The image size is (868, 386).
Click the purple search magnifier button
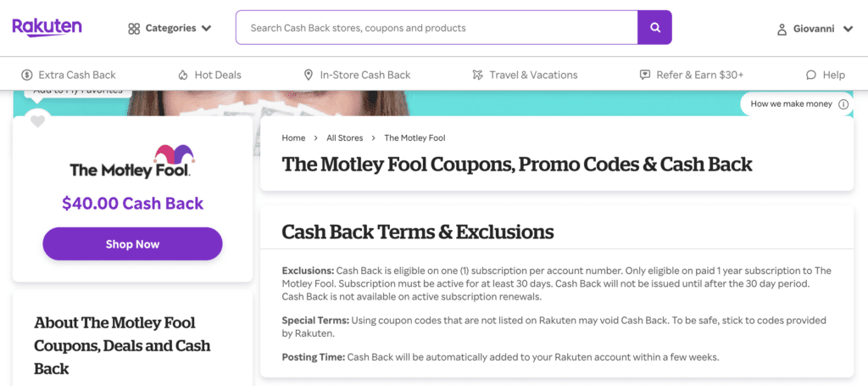[654, 28]
